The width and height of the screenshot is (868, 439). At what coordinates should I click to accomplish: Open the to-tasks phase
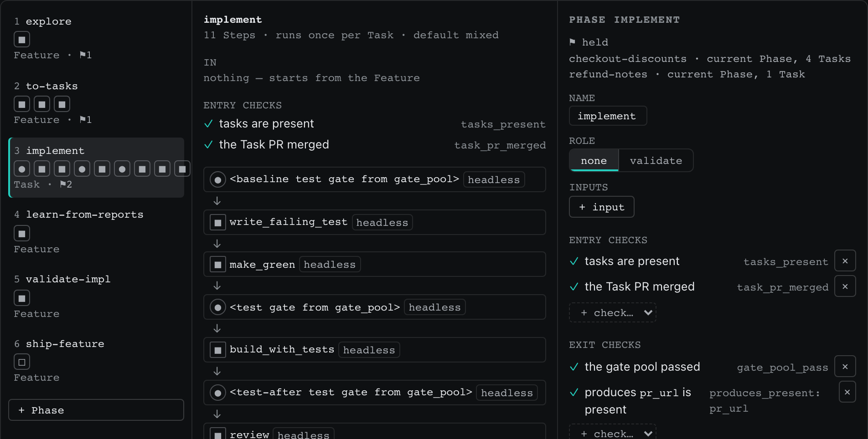tap(96, 103)
